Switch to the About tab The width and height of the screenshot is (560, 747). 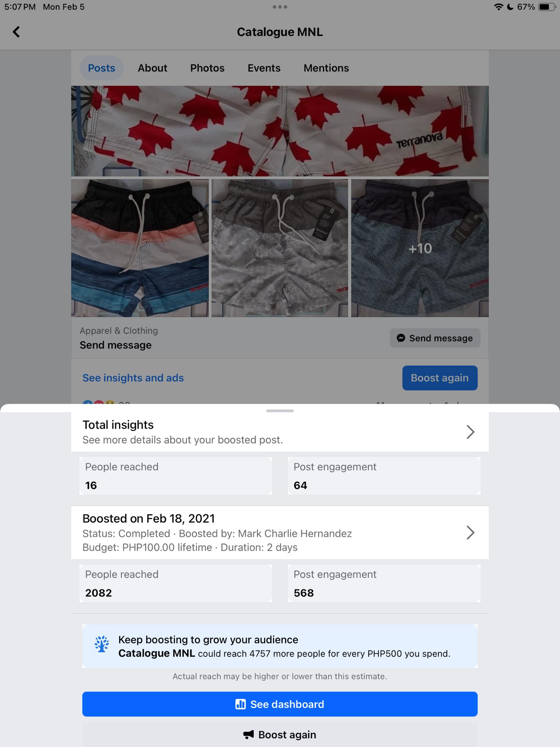click(152, 68)
